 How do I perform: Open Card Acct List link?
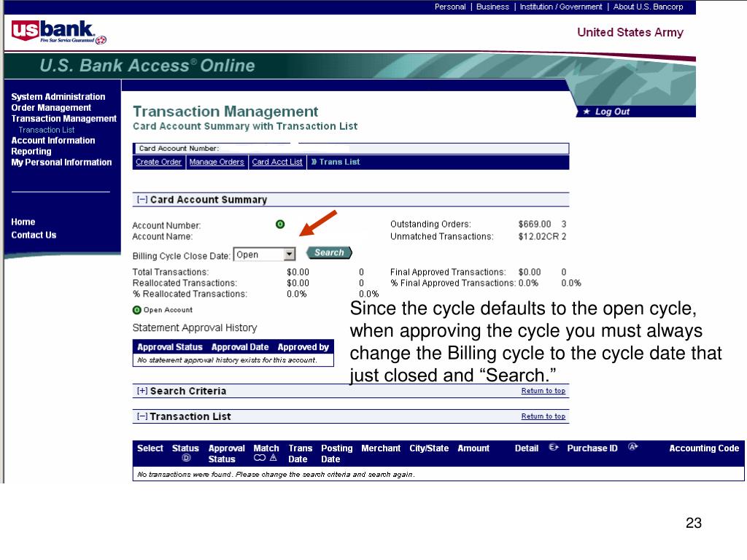click(x=277, y=162)
